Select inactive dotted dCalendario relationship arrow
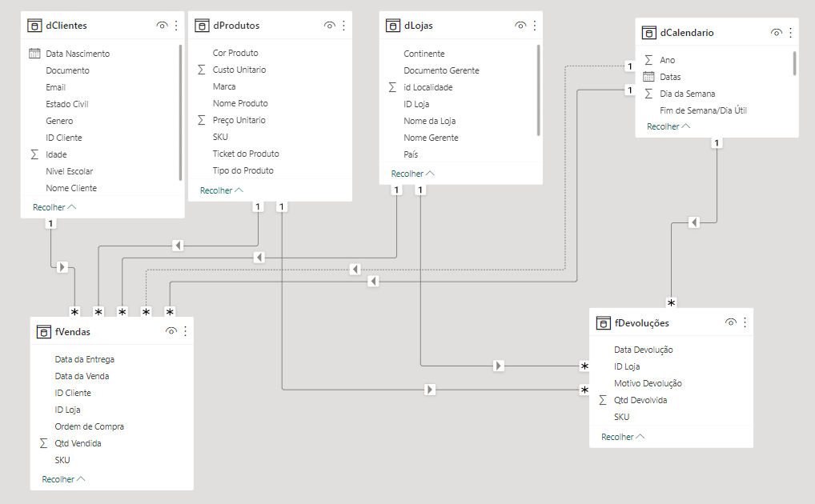 point(355,269)
